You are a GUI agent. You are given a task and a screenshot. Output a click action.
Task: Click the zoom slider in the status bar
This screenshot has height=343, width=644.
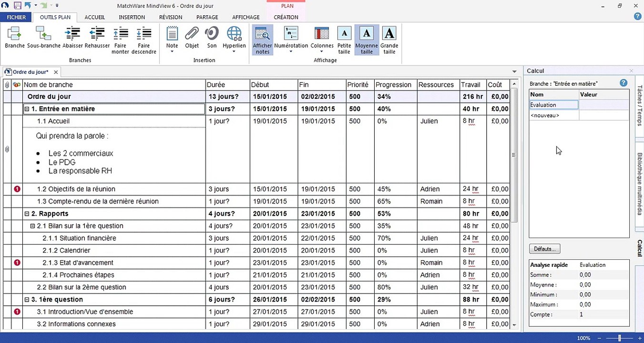[x=619, y=338]
